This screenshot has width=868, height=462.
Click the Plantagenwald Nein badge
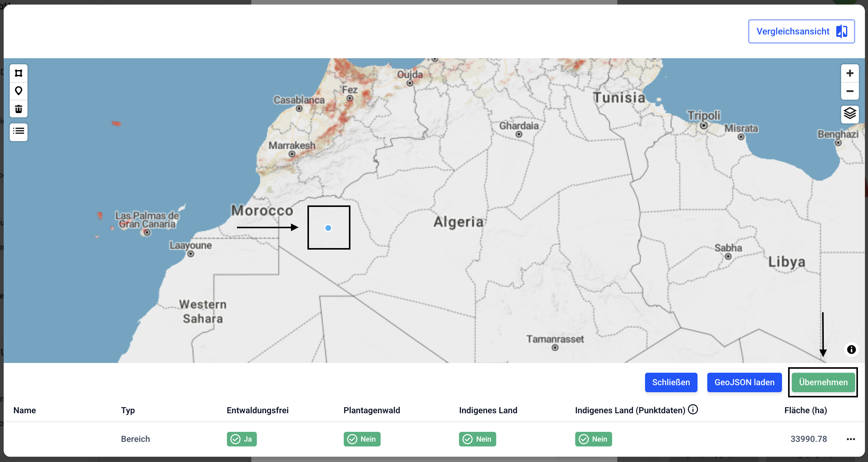(x=362, y=439)
